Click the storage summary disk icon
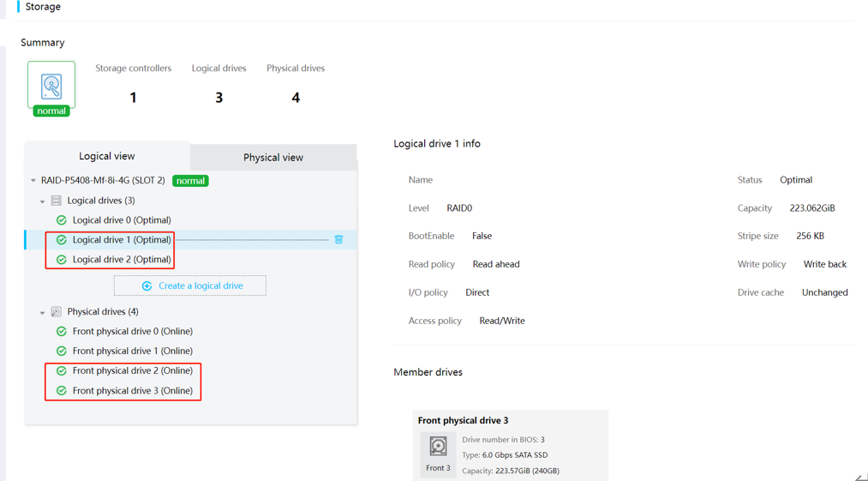The height and width of the screenshot is (481, 868). coord(51,87)
